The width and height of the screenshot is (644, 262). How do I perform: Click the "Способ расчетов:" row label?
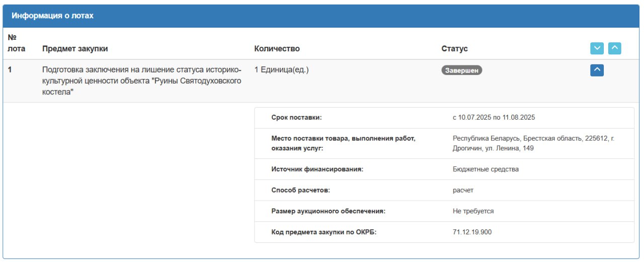point(300,190)
